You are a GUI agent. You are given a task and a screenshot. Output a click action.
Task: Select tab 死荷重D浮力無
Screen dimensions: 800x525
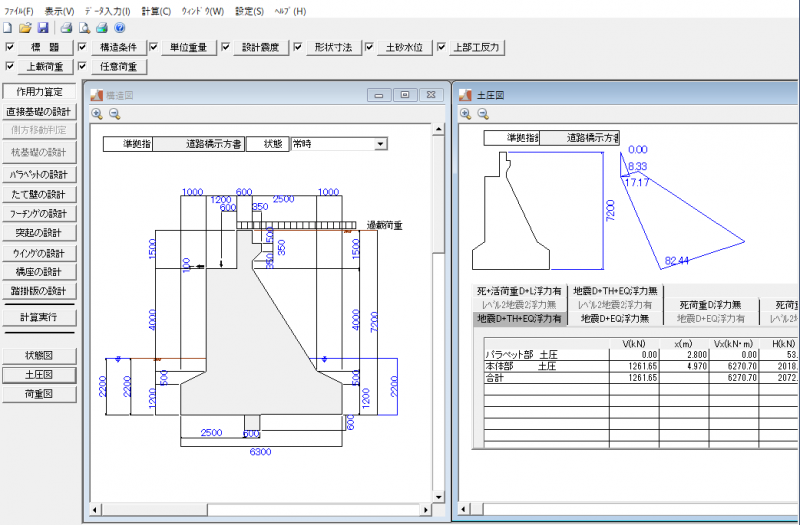click(710, 305)
